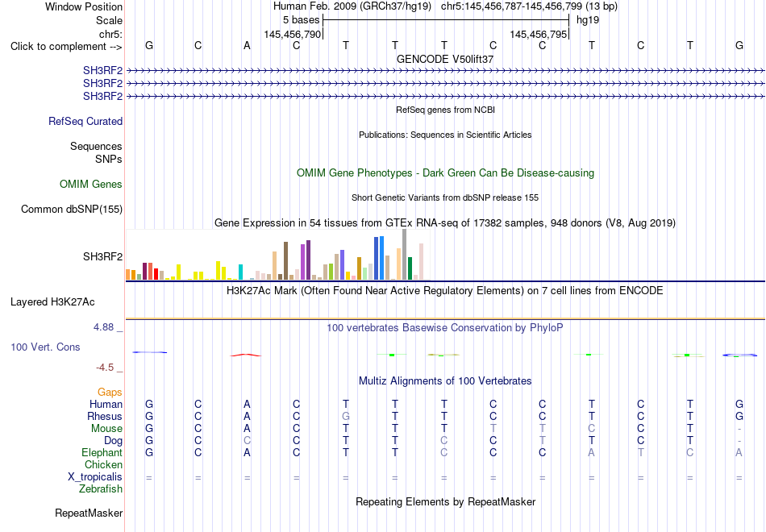
Task: Click the A base in the complement sequence row
Action: tap(248, 45)
